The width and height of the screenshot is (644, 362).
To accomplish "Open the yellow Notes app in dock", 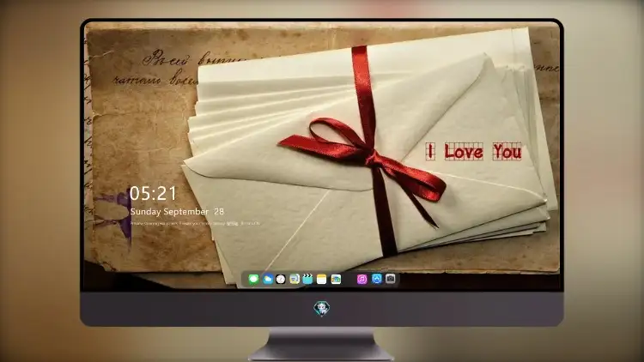I will tap(322, 279).
